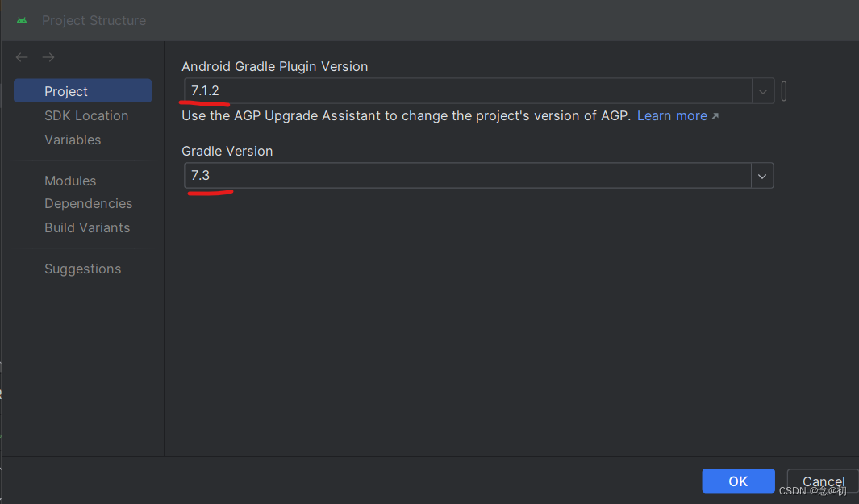Screen dimensions: 859x504
Task: Check the Suggestions section
Action: [x=82, y=268]
